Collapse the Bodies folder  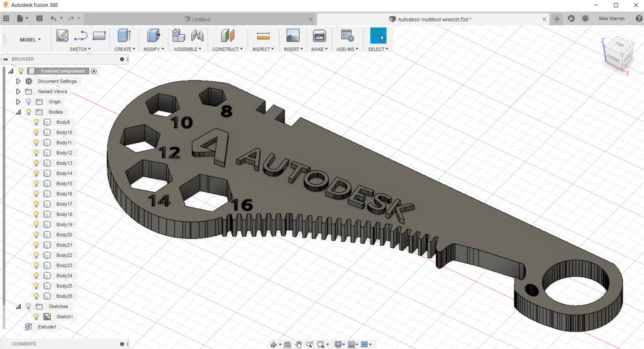[18, 112]
